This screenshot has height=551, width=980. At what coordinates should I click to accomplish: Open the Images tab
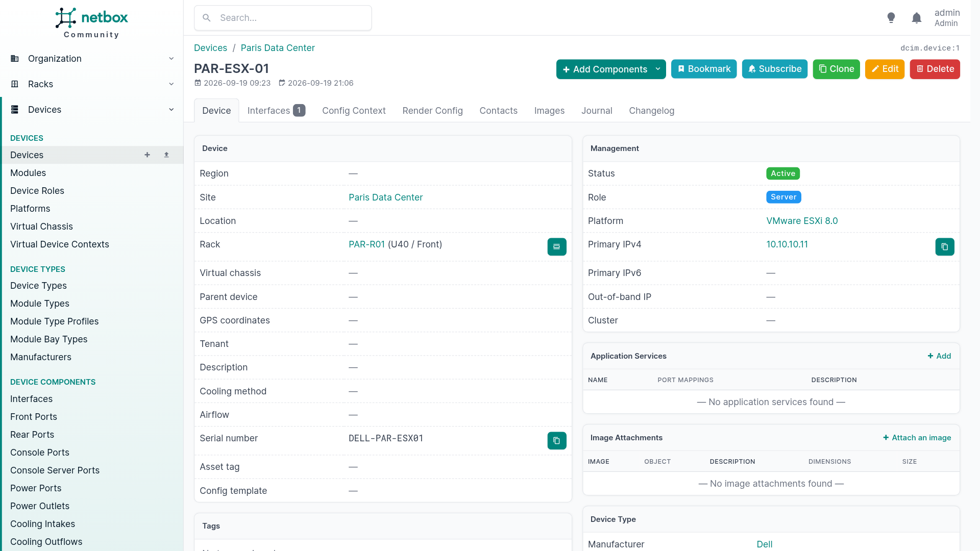tap(549, 111)
